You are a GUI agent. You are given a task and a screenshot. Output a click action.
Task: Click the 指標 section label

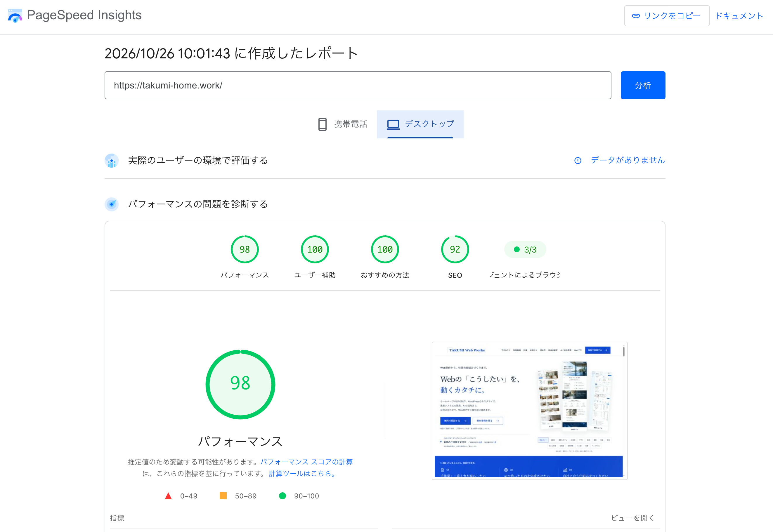(117, 518)
